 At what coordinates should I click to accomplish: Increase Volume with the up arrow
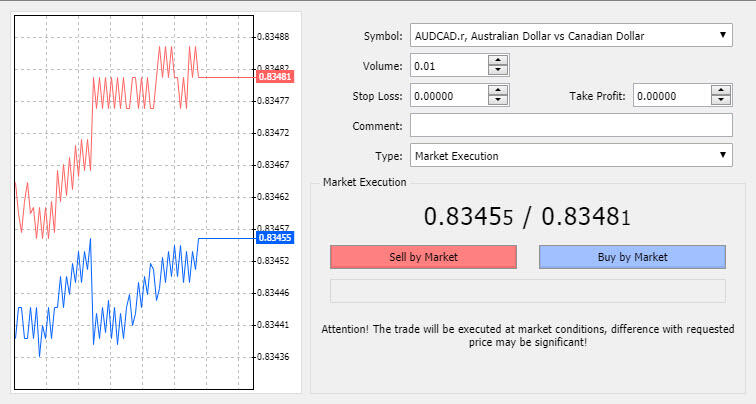(x=498, y=60)
